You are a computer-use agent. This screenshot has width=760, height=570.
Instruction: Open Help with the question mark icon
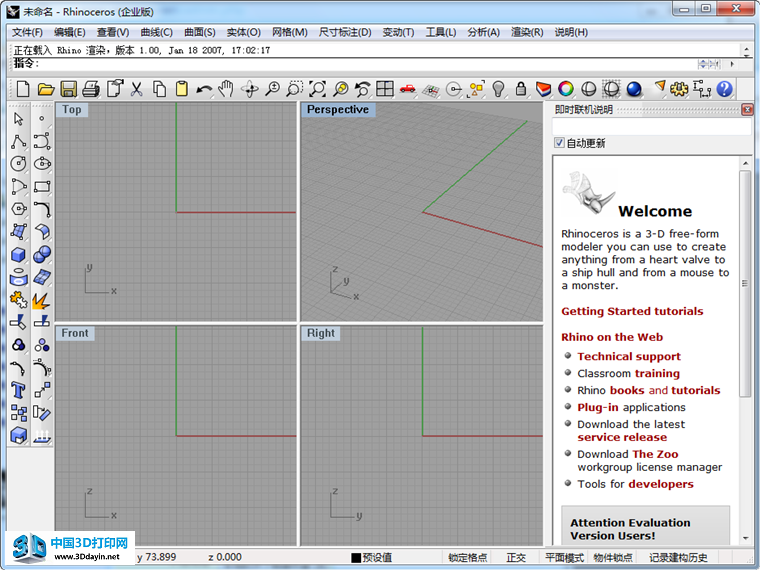[x=724, y=89]
